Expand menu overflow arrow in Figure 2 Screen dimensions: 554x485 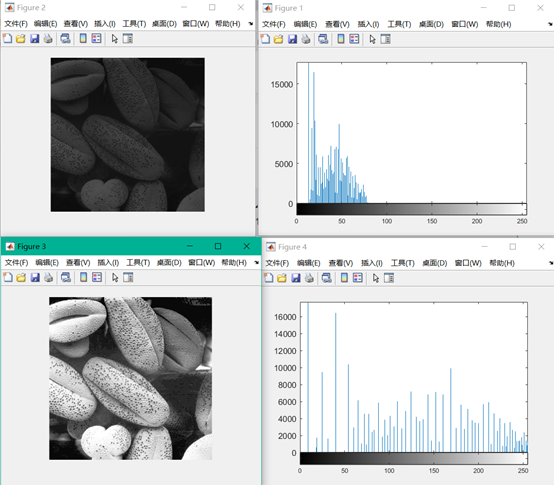(x=251, y=24)
